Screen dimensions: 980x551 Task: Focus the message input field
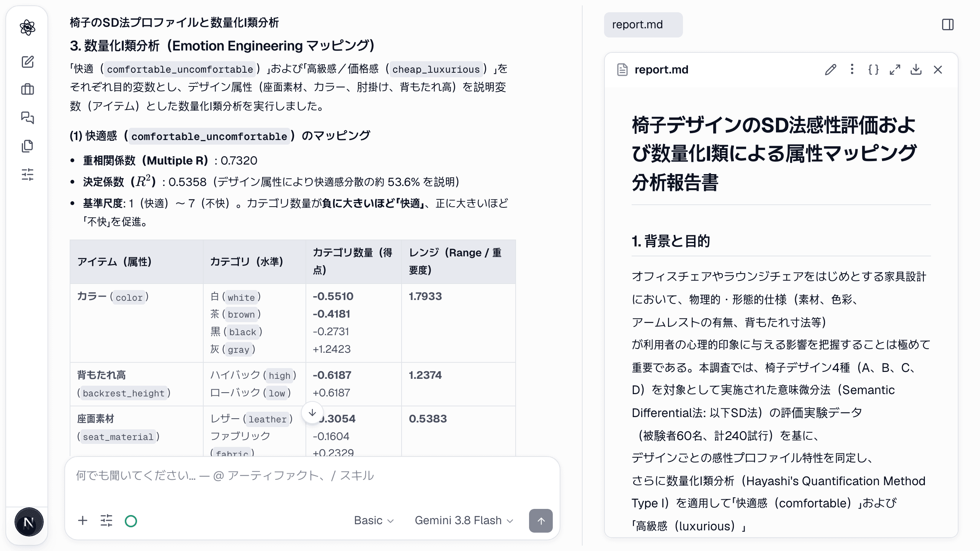[x=312, y=476]
